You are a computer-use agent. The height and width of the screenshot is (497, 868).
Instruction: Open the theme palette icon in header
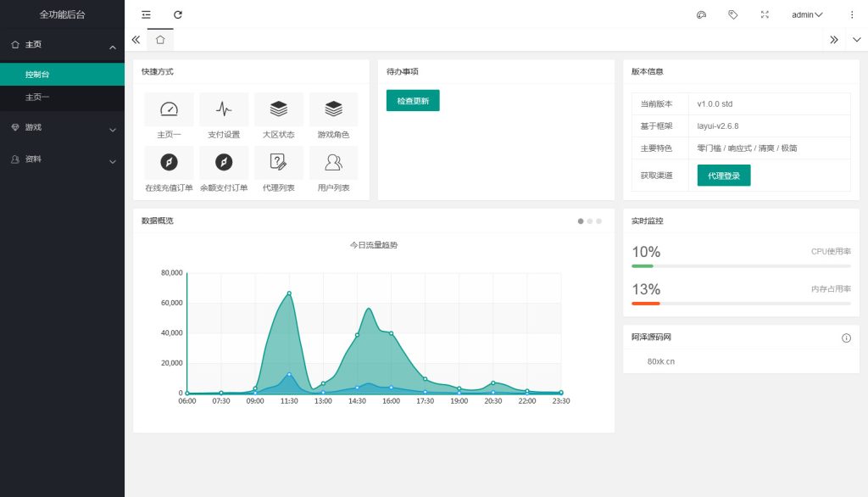[x=700, y=14]
